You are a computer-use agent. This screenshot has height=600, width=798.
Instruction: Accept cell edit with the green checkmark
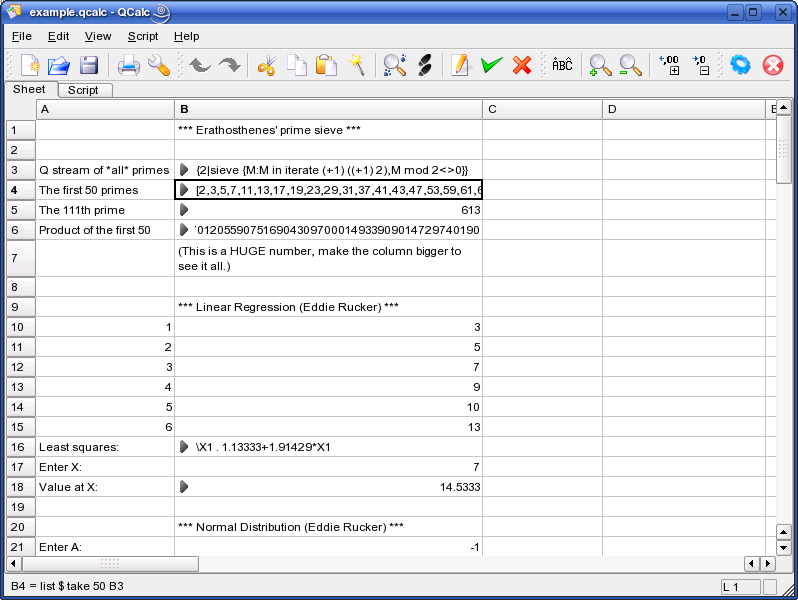[x=490, y=66]
